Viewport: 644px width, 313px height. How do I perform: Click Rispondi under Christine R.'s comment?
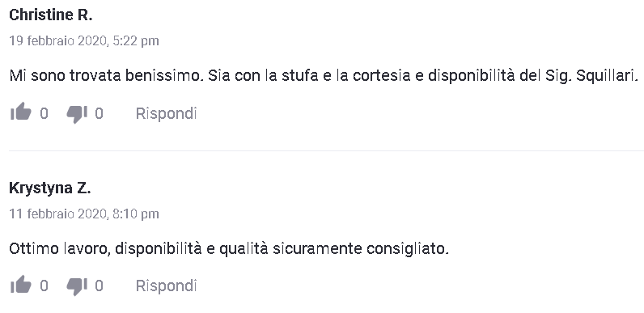[x=167, y=113]
